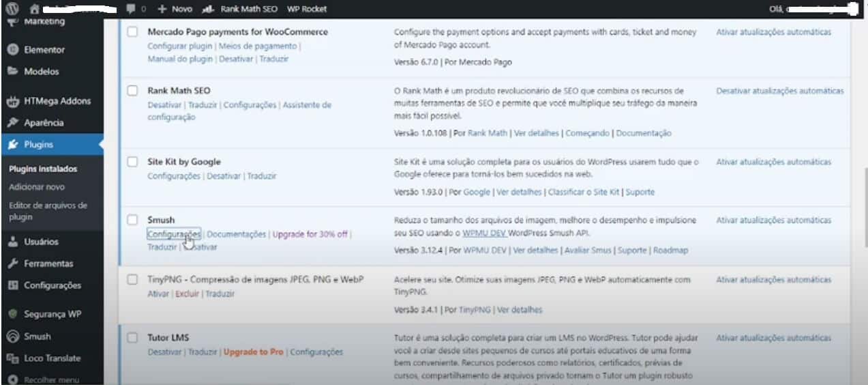The height and width of the screenshot is (385, 868).
Task: Click the Configurações sidebar icon
Action: (x=12, y=285)
